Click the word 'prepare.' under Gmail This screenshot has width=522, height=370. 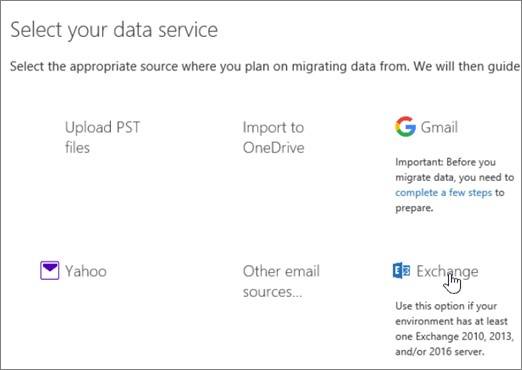[x=414, y=208]
